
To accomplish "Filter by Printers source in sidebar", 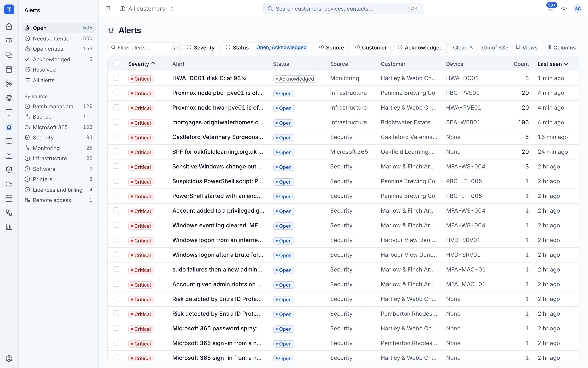I will coord(59,179).
